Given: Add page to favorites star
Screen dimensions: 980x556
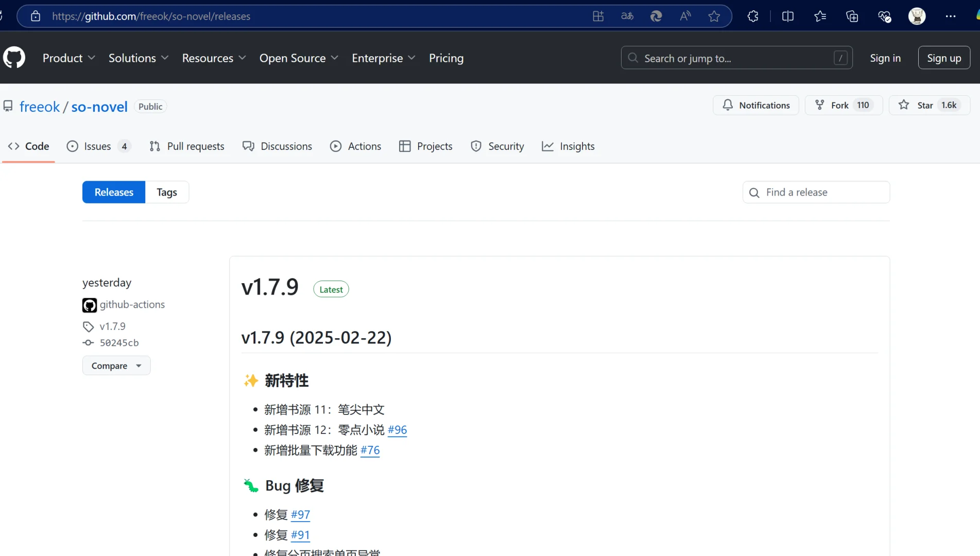Looking at the screenshot, I should click(x=714, y=16).
